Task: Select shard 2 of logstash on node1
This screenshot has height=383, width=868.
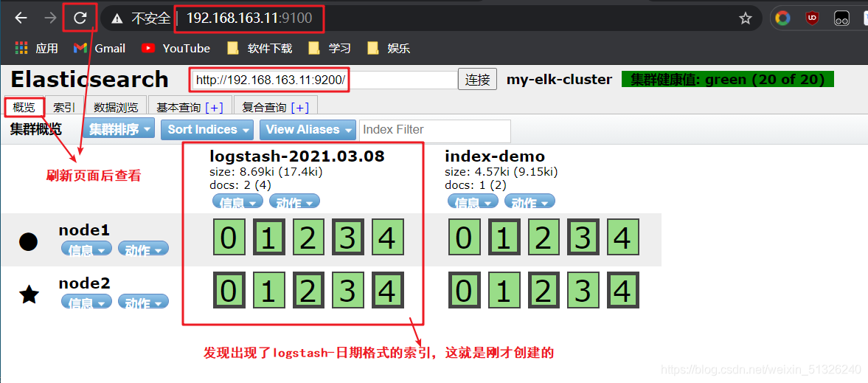Action: pos(308,237)
